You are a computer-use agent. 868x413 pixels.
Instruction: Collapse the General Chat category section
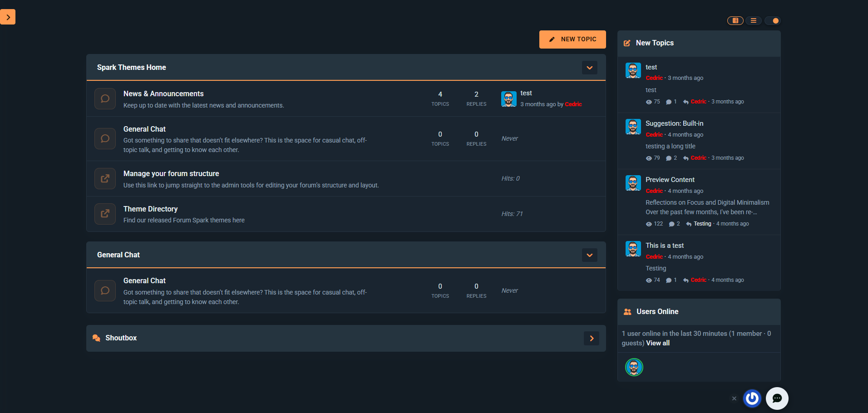[x=589, y=255]
